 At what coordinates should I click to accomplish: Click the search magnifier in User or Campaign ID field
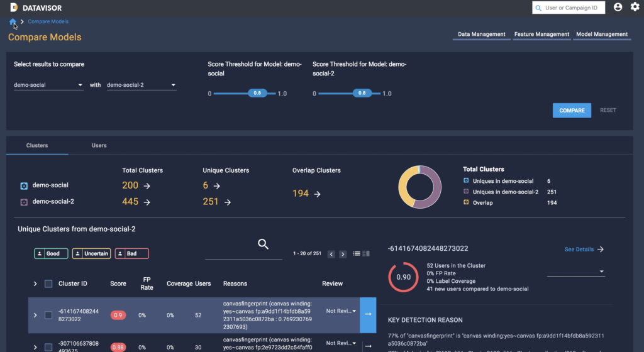click(x=538, y=8)
